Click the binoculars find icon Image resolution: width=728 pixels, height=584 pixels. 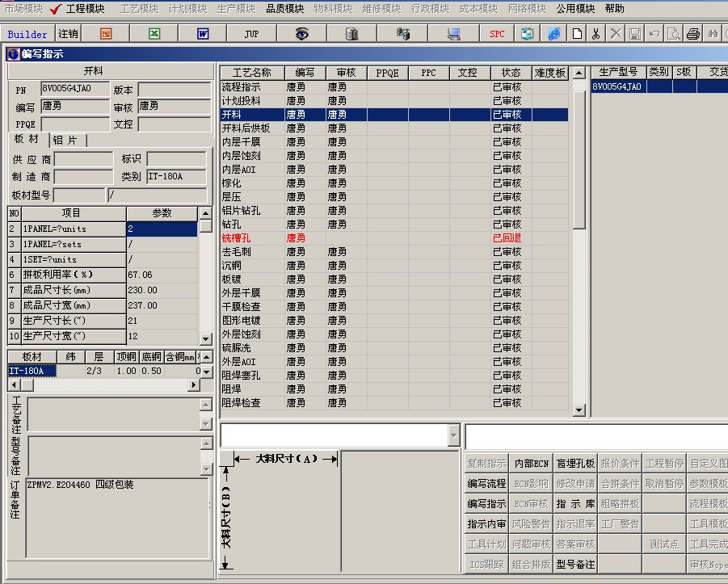713,34
